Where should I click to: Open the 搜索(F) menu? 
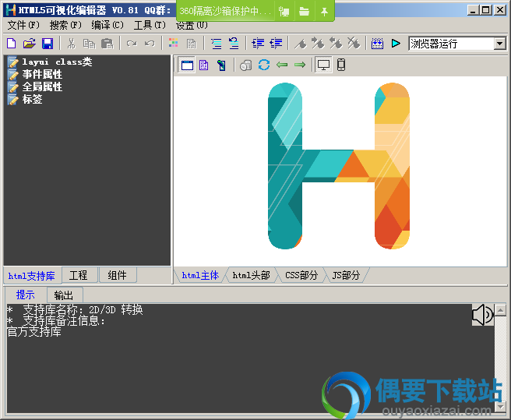click(x=65, y=25)
